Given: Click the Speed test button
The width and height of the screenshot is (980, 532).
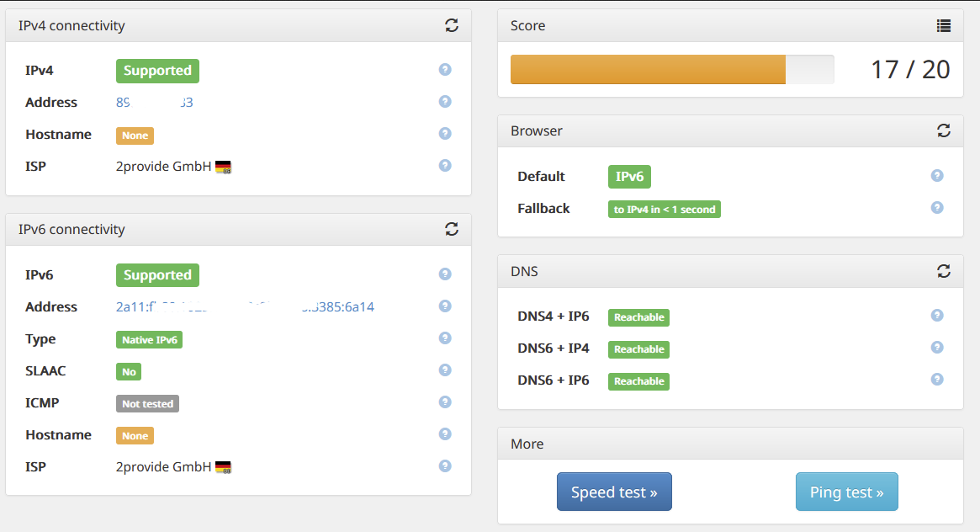Looking at the screenshot, I should point(614,492).
